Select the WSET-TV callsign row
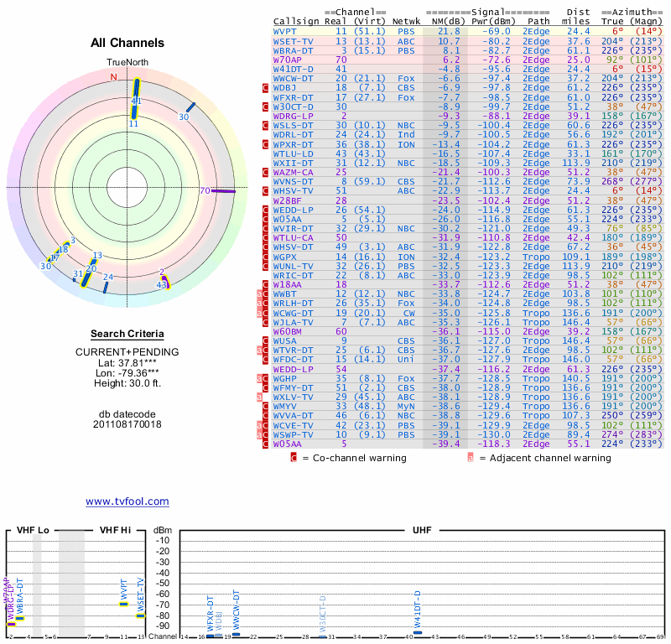This screenshot has height=644, width=671. (294, 40)
